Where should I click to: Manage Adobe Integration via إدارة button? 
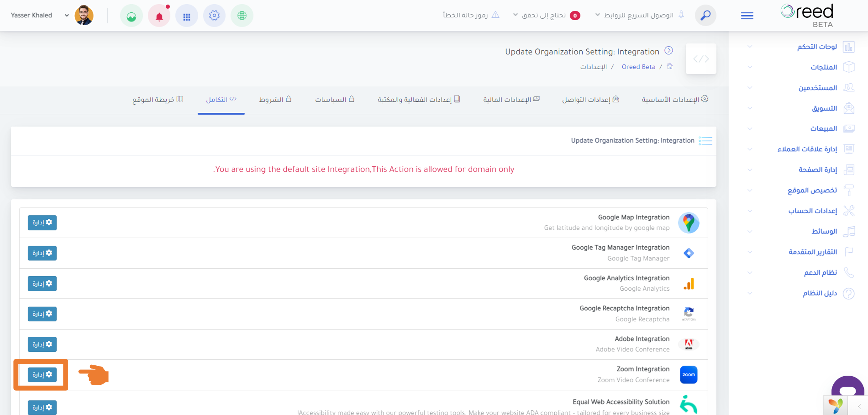42,344
